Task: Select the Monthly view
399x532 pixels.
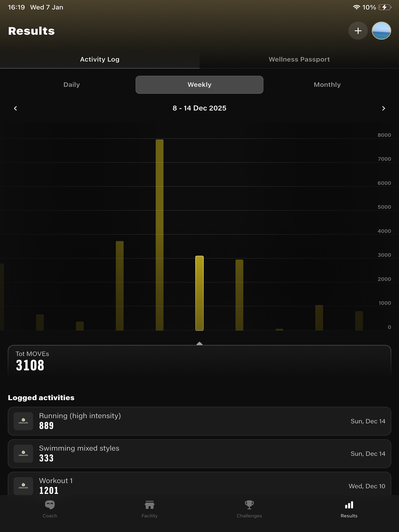Action: coord(327,85)
